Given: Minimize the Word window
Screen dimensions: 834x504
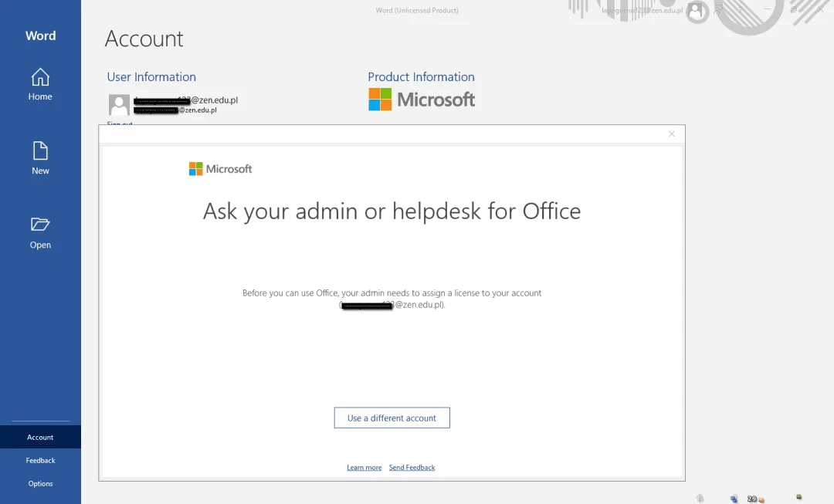Looking at the screenshot, I should [x=767, y=9].
